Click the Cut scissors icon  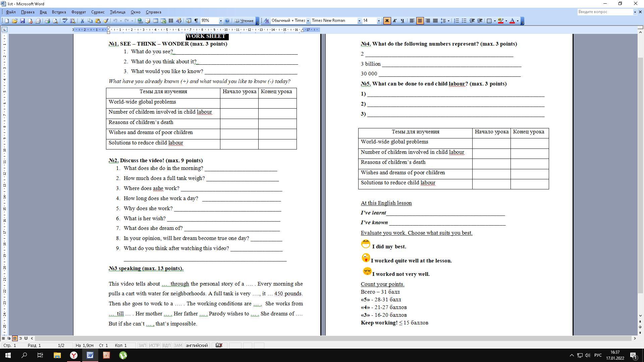[x=82, y=21]
